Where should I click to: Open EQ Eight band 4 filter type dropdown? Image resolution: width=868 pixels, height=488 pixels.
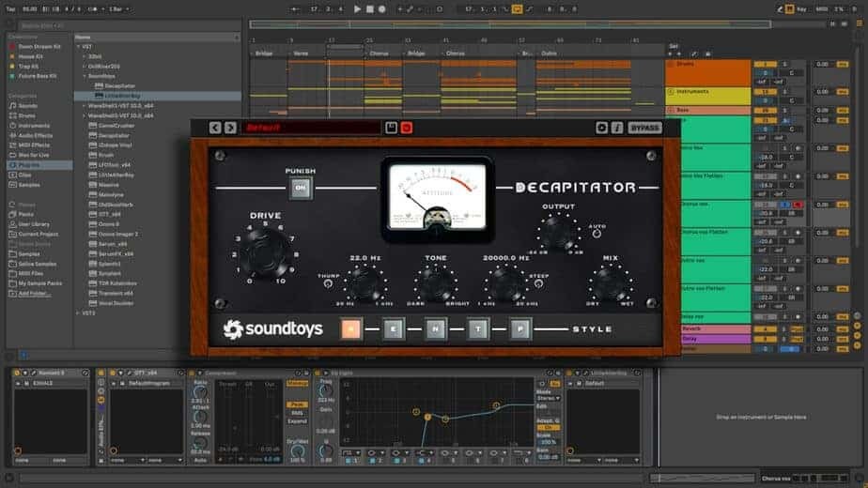424,452
